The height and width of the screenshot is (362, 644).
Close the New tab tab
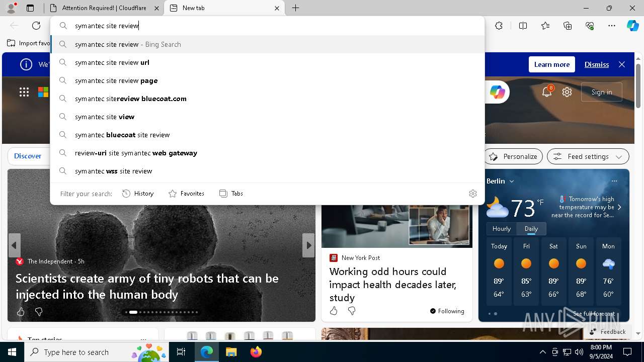click(277, 8)
